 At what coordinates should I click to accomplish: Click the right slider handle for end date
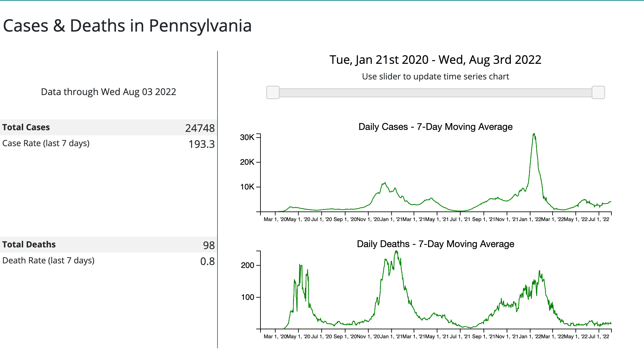pyautogui.click(x=598, y=92)
